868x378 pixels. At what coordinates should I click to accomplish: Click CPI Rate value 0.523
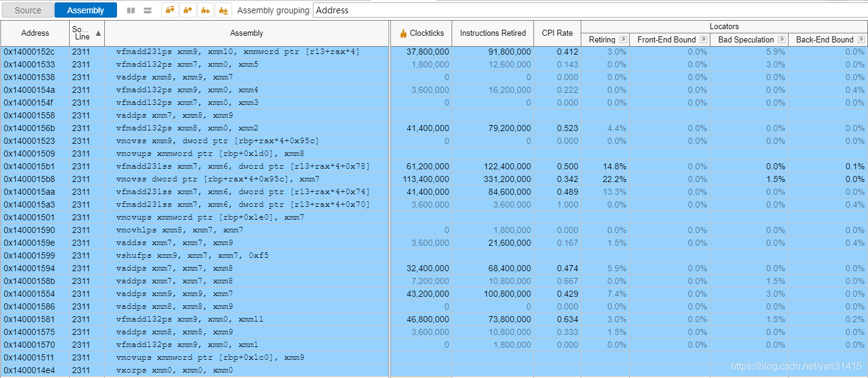pos(567,128)
